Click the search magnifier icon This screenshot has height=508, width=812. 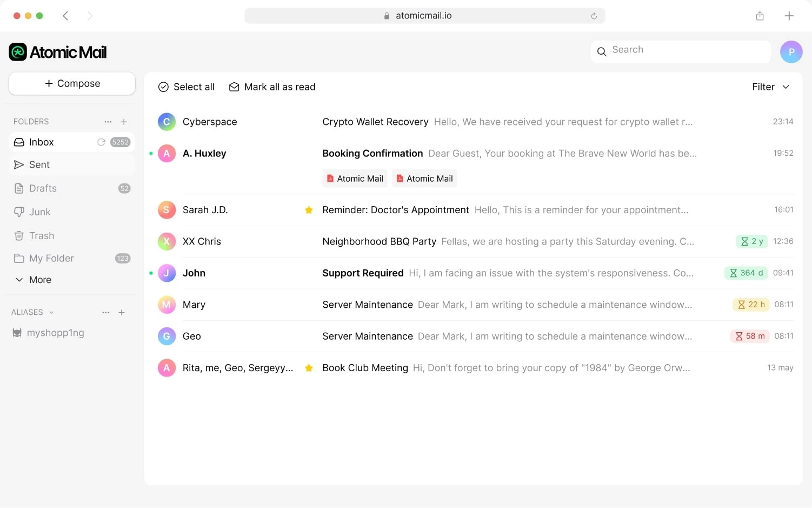(x=602, y=52)
